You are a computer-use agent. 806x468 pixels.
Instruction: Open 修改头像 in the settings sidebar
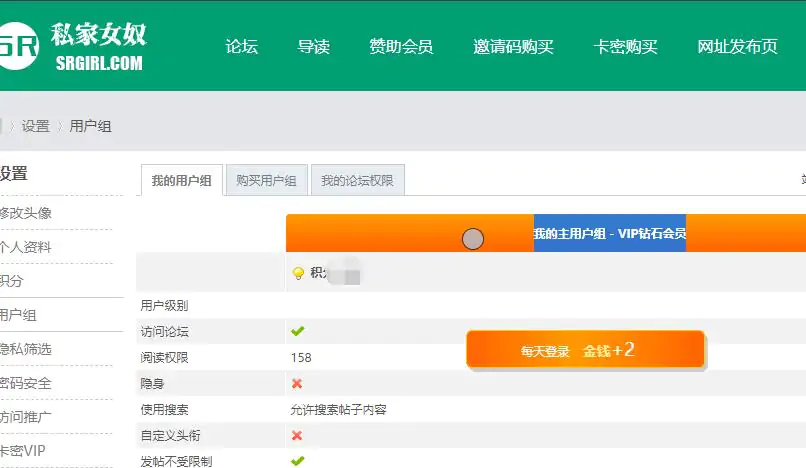[26, 213]
